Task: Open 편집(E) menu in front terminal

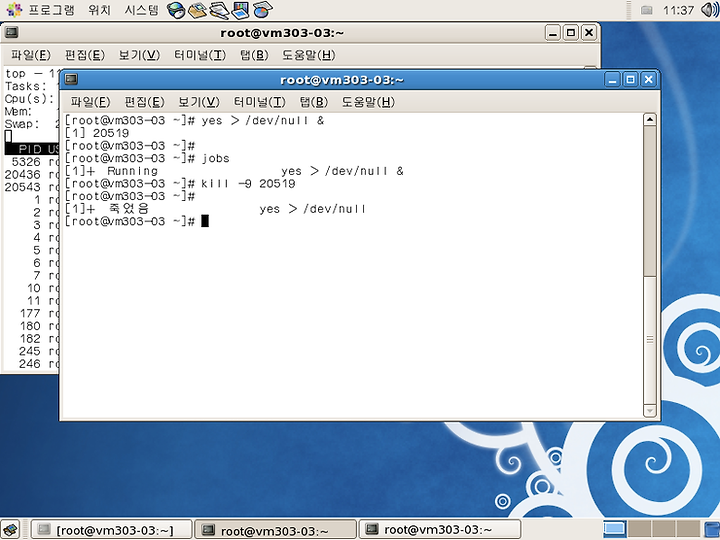Action: 144,102
